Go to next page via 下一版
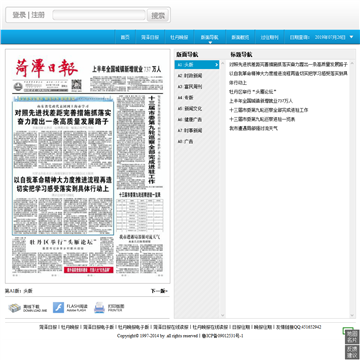Viewport: 360px width, 360px height. (x=159, y=291)
